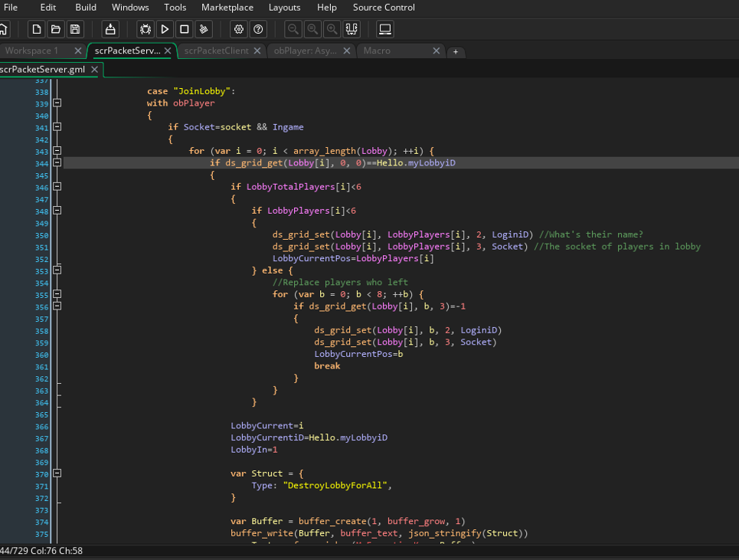Viewport: 739px width, 560px height.
Task: Collapse the for loop at line 343
Action: [57, 151]
